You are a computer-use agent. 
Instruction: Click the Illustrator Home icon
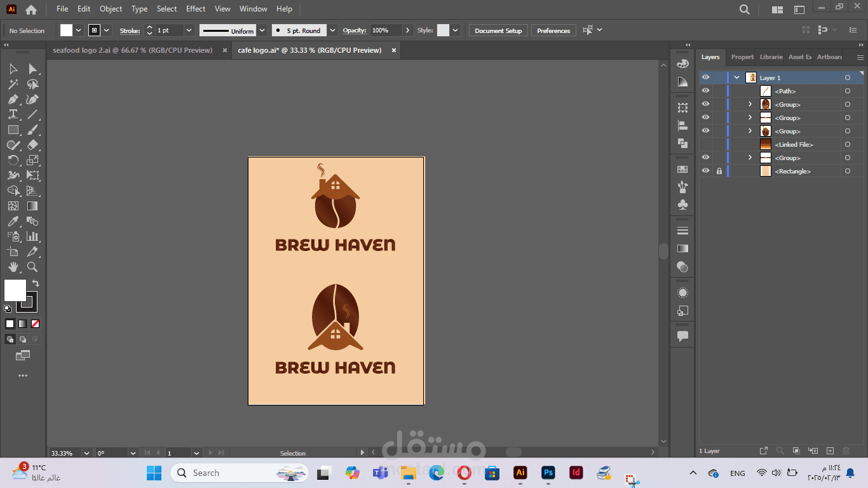pos(31,10)
